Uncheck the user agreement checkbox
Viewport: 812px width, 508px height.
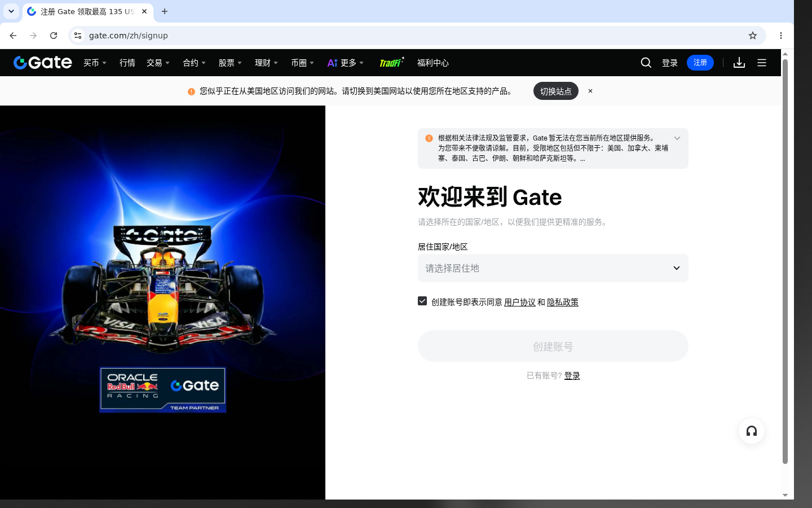pyautogui.click(x=422, y=301)
